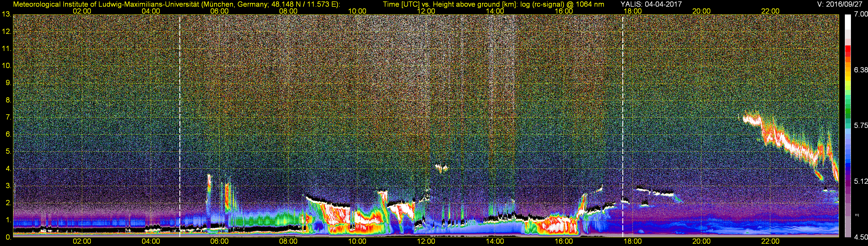Click the small cloud at 4 km near 12:30
Screen dimensions: 868x246
coord(442,168)
